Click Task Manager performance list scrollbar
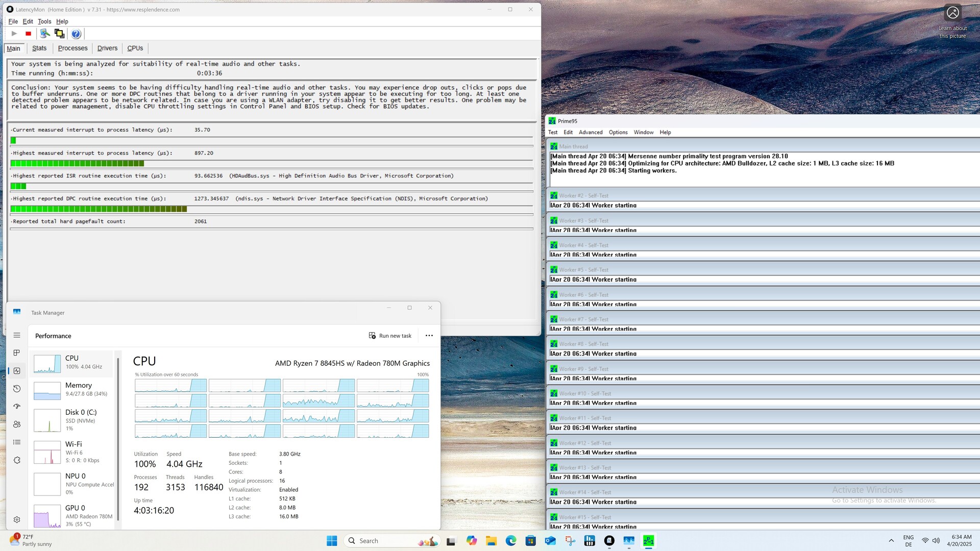Screen dimensions: 980x551 pos(118,439)
